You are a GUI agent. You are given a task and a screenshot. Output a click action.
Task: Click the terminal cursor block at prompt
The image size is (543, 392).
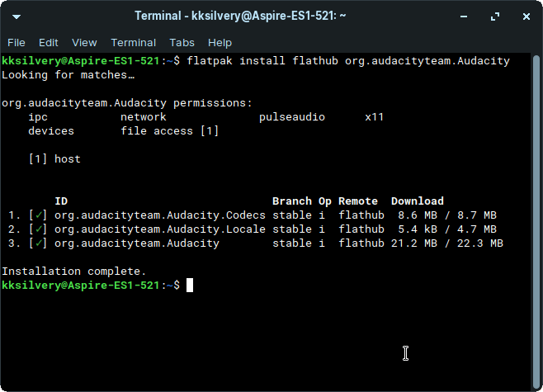(190, 285)
